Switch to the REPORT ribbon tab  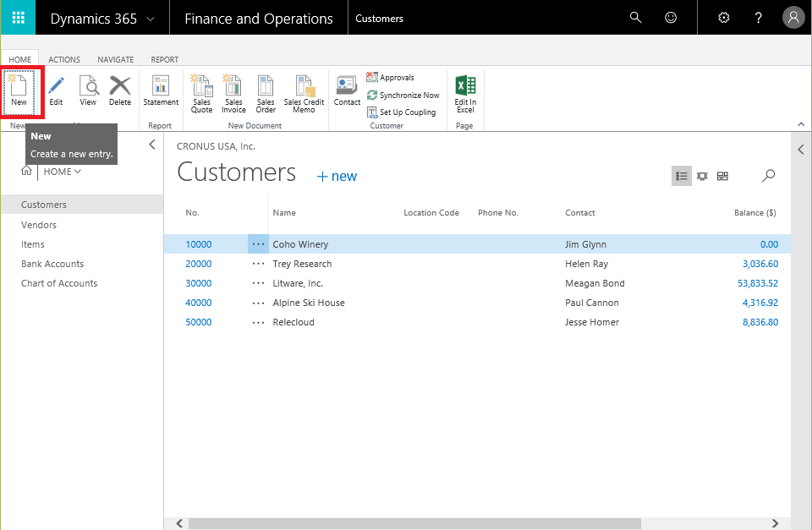tap(165, 59)
